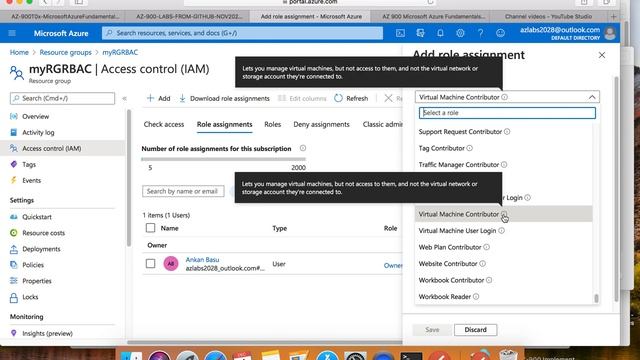Open the Help question mark icon
This screenshot has height=360, width=640.
coord(480,33)
